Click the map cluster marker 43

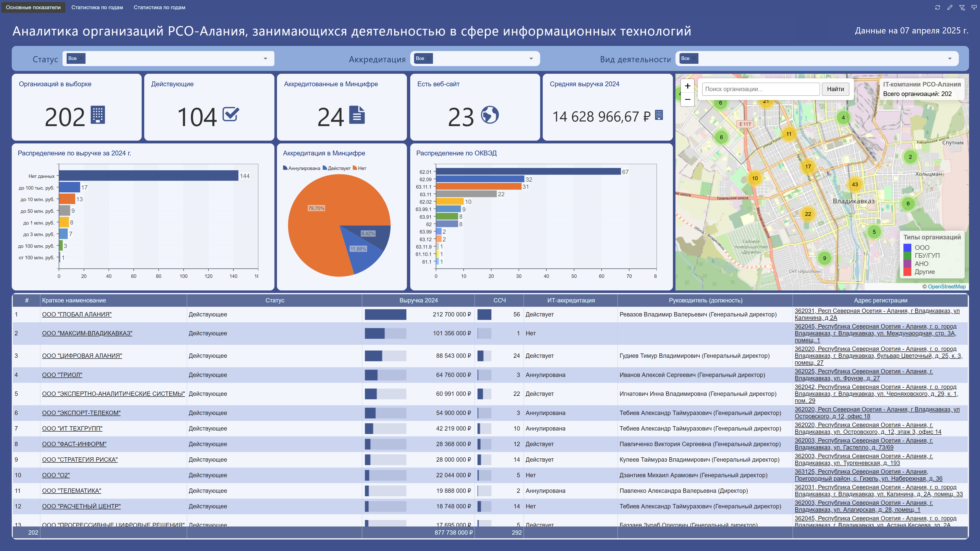854,185
